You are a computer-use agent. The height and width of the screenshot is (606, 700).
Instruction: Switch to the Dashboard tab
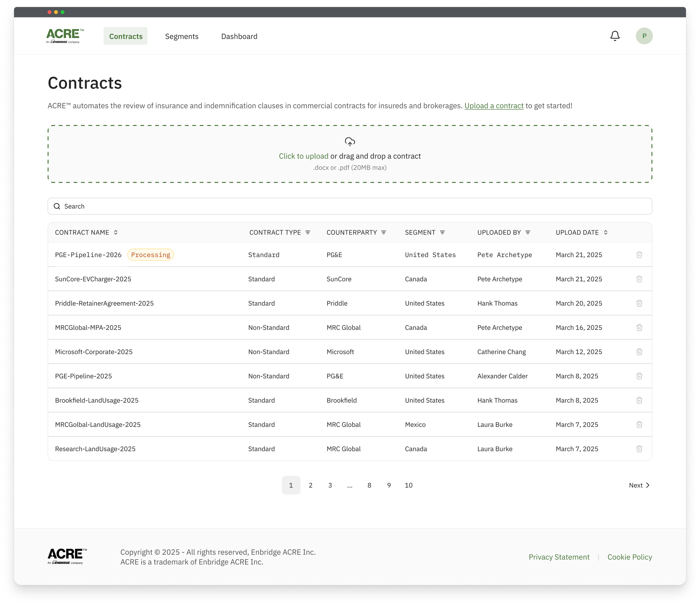tap(239, 36)
